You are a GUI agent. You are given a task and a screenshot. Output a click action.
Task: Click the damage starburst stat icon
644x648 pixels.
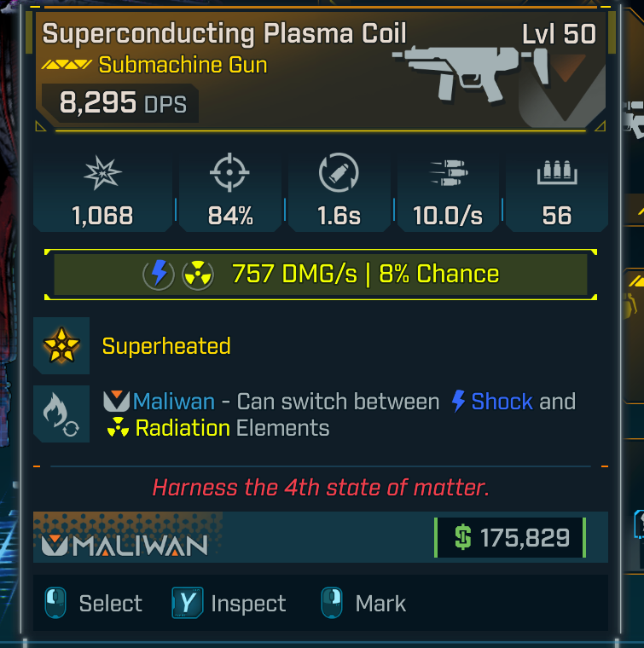click(x=103, y=176)
